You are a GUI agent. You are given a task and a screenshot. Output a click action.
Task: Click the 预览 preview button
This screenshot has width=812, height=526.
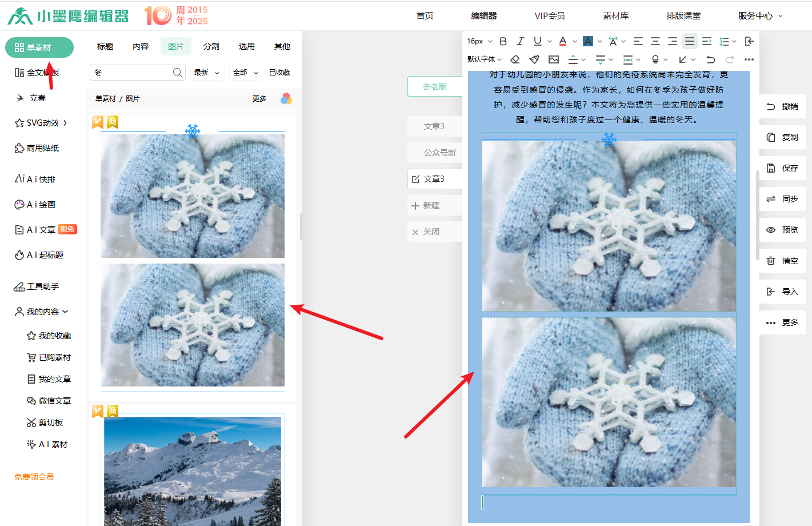tap(783, 230)
